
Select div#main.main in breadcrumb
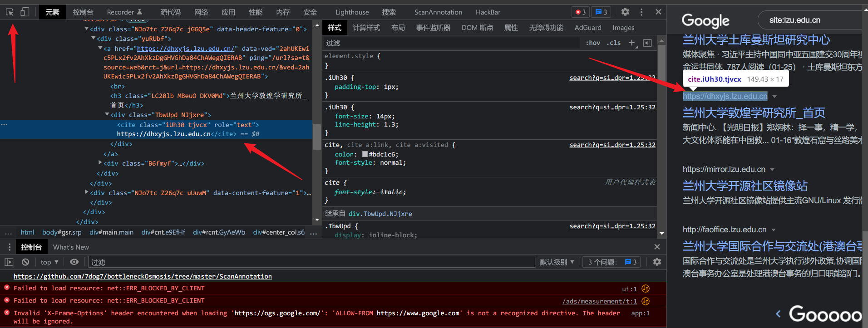(111, 232)
